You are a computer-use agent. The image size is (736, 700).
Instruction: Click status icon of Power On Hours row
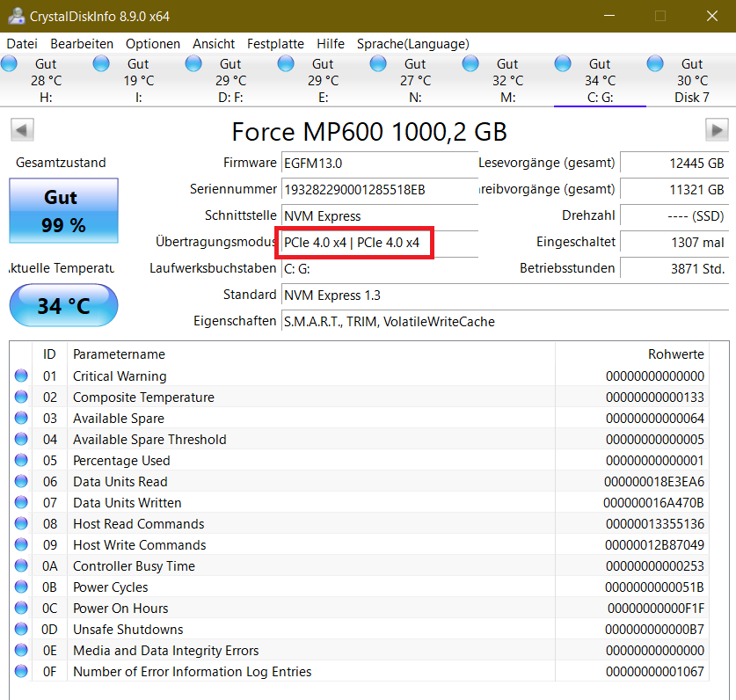21,608
